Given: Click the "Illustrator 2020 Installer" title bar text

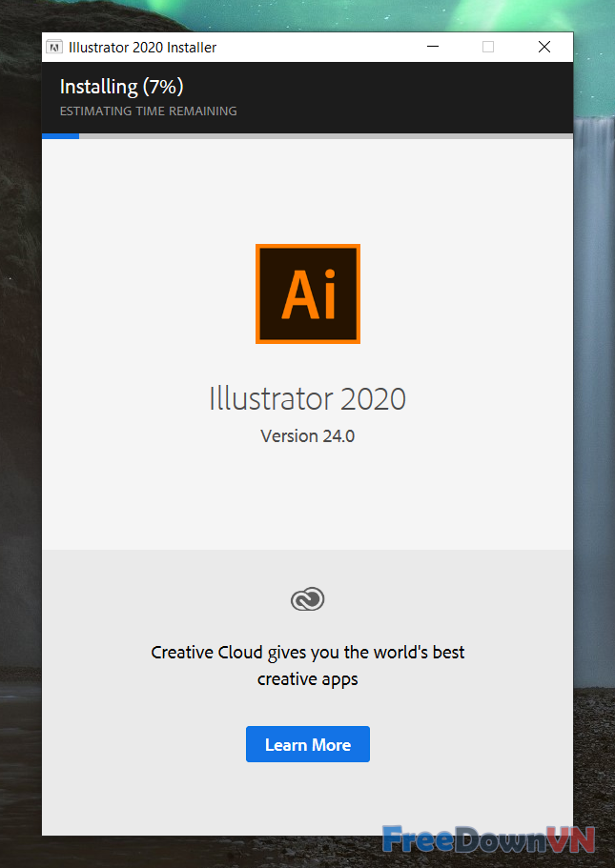Looking at the screenshot, I should coord(142,47).
